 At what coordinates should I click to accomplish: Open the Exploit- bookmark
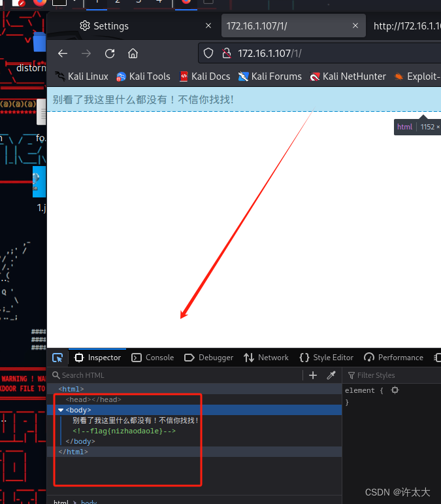coord(417,76)
